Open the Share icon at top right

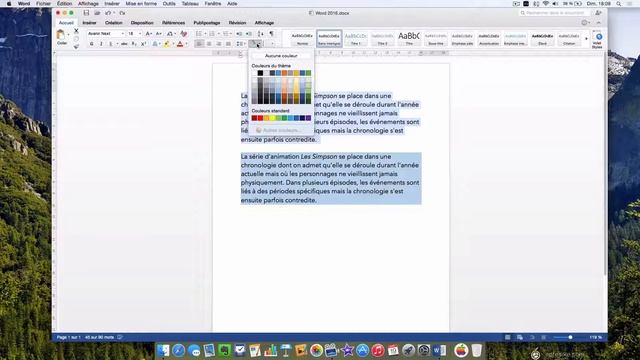coord(598,13)
